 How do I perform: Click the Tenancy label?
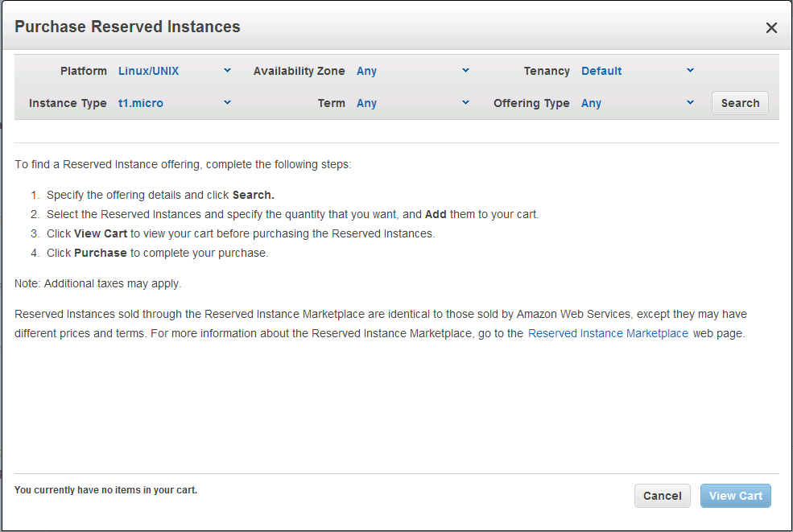[547, 71]
